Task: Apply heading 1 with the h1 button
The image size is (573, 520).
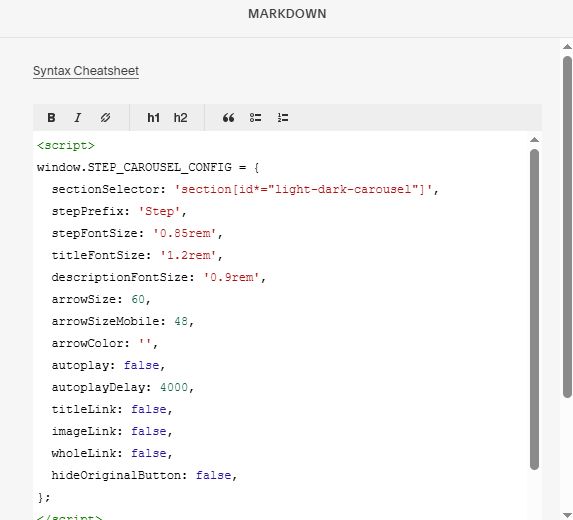Action: pyautogui.click(x=153, y=118)
